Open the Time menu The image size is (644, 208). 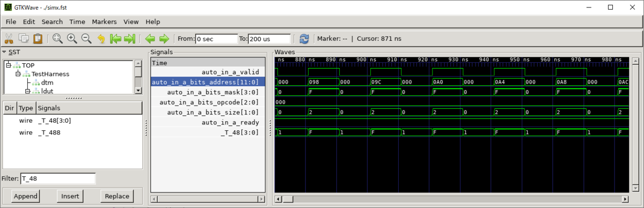tap(77, 22)
